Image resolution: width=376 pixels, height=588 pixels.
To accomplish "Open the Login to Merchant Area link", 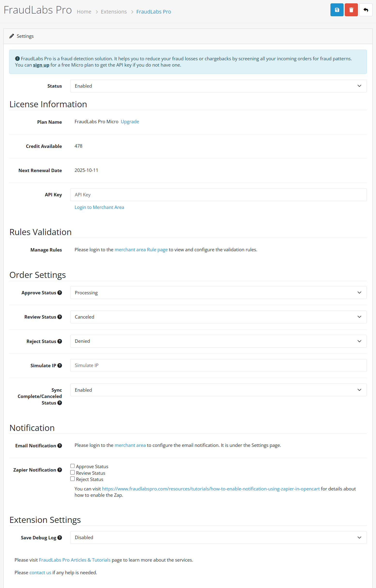I will [99, 207].
